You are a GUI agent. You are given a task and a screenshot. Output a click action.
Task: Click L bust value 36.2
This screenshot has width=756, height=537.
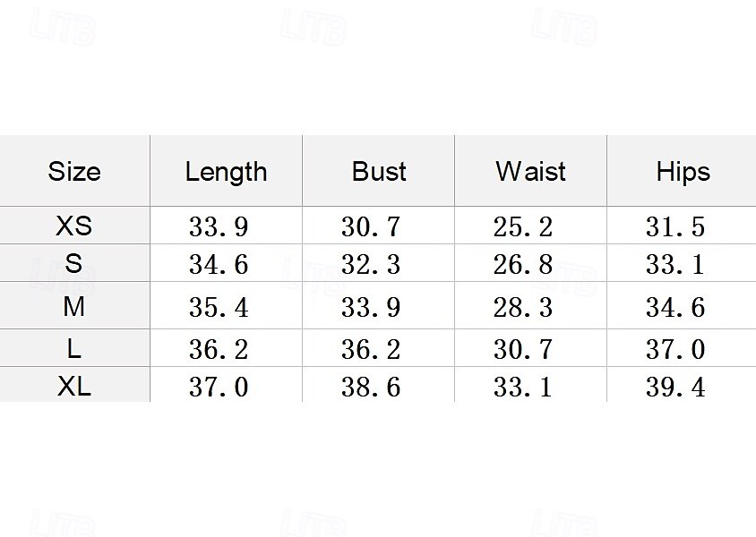pos(371,349)
